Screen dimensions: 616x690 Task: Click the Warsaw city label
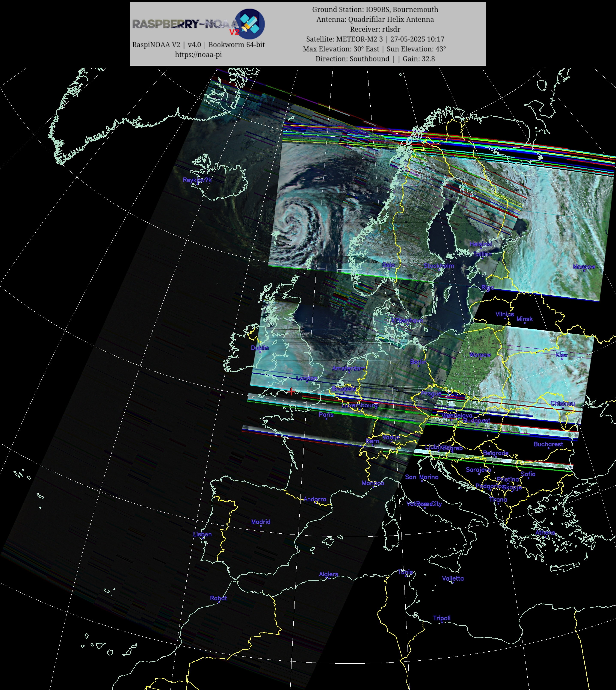(480, 355)
